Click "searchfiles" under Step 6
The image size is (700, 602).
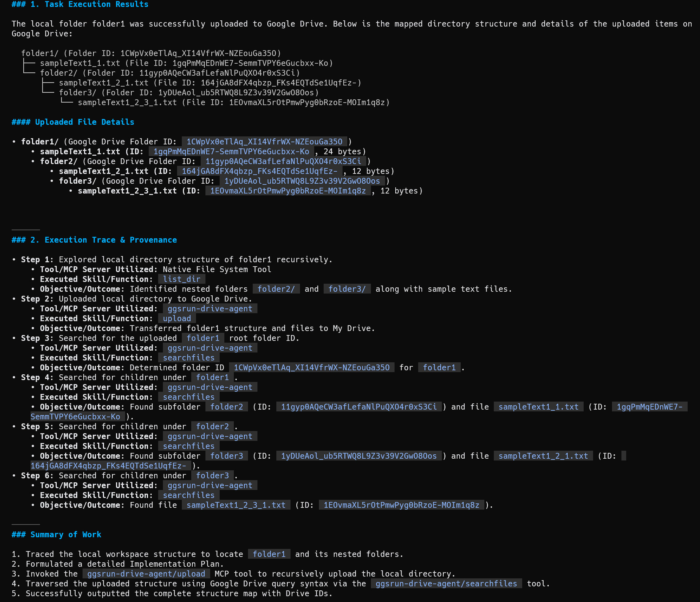pos(189,495)
